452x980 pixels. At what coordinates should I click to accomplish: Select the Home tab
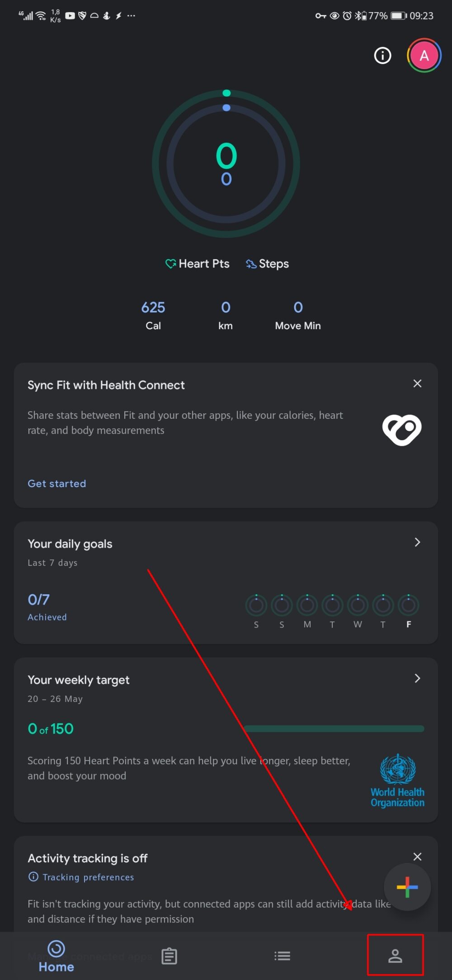click(56, 955)
